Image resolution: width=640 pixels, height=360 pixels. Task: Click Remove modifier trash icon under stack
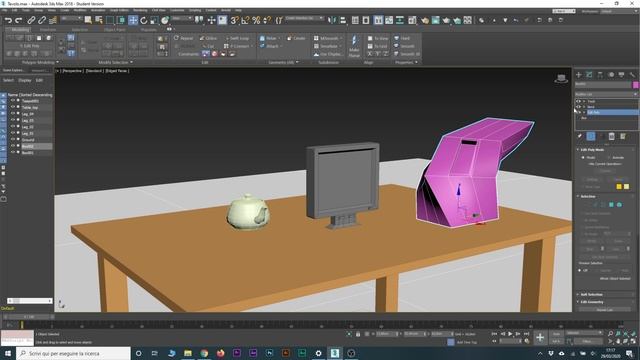pos(611,136)
